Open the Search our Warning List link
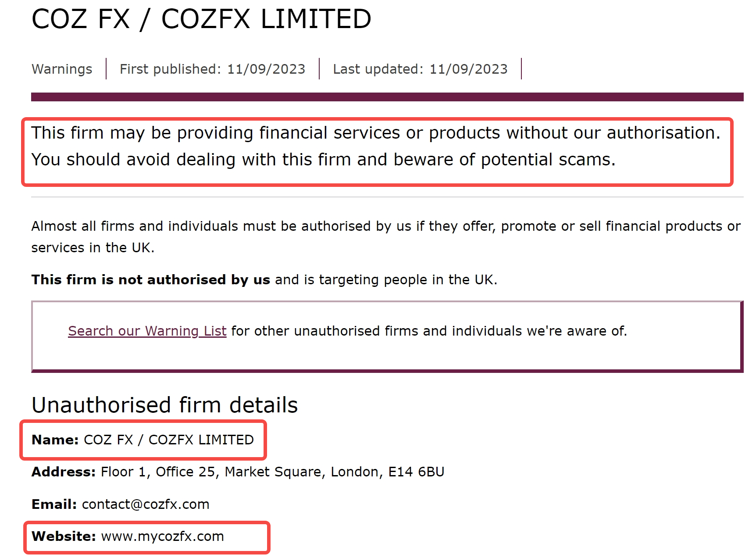The height and width of the screenshot is (558, 756). (x=147, y=331)
